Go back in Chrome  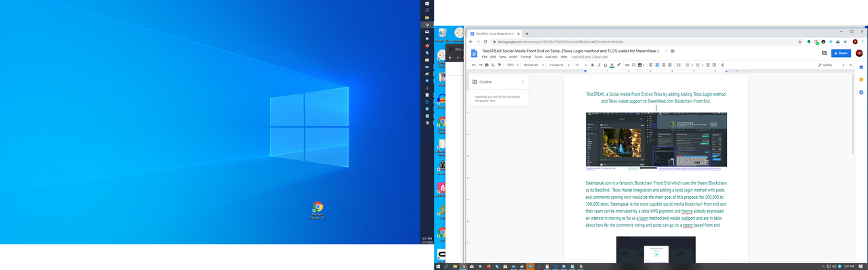[x=471, y=41]
